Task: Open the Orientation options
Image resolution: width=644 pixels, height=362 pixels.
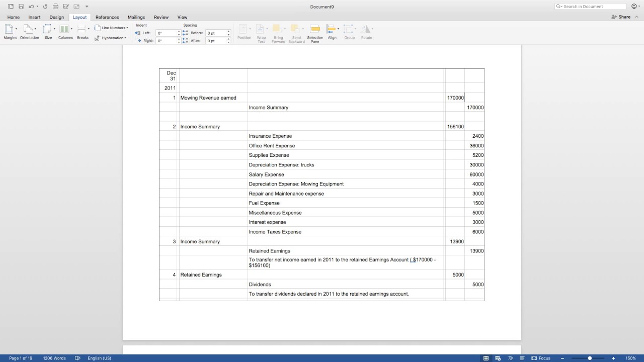Action: tap(29, 32)
